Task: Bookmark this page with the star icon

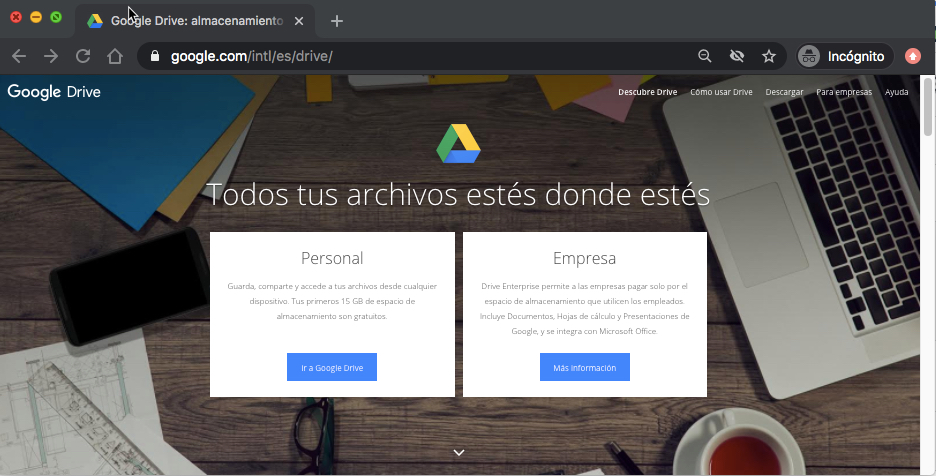Action: 769,56
